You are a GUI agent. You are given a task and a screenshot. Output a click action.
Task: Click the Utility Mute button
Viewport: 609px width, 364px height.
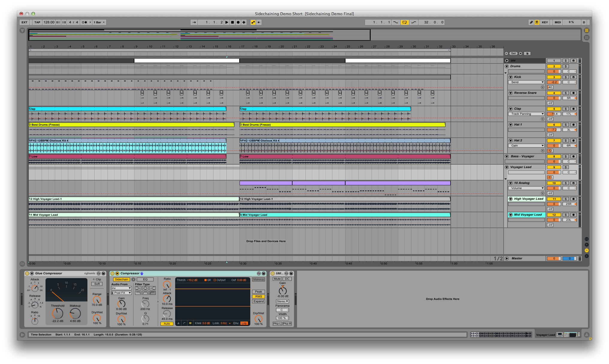[x=277, y=279]
